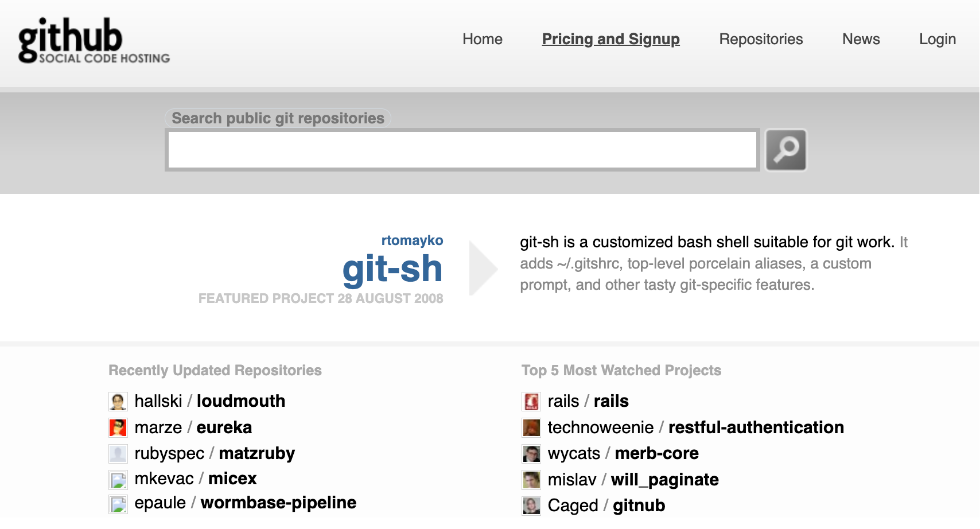
Task: Open the restful-authentication repository link
Action: (x=756, y=427)
